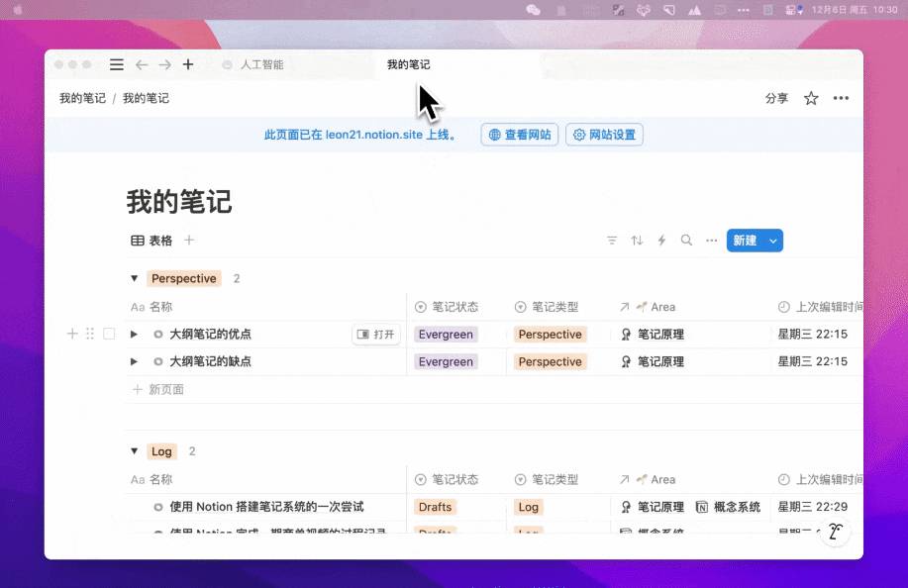Add row using plus beside 大纲笔记的优点
Viewport: 908px width, 588px height.
point(72,334)
